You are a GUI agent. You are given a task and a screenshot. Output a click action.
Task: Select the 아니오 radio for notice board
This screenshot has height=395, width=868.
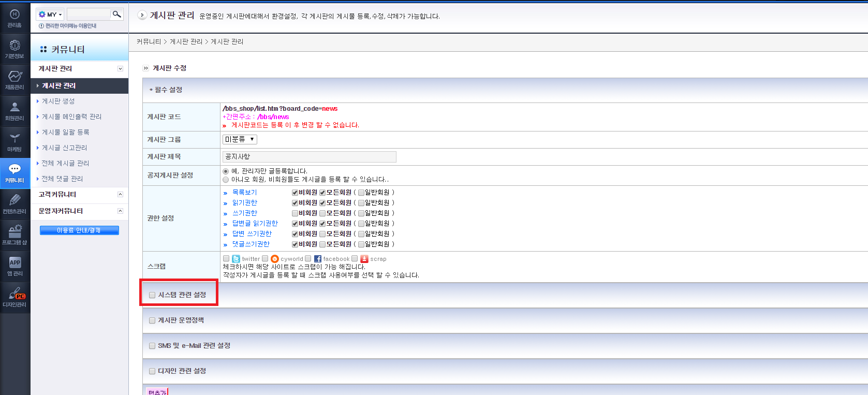(x=226, y=180)
